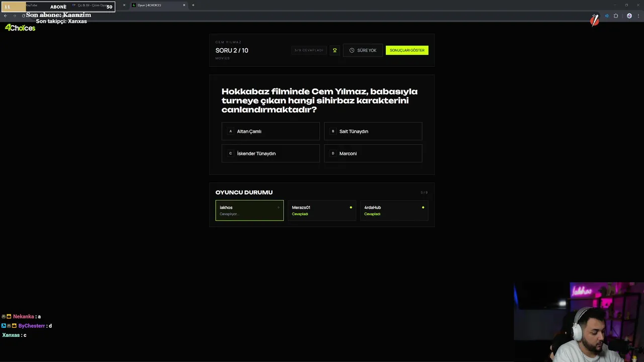
Task: Click Merazs01's Cevapladı status text
Action: (x=300, y=214)
